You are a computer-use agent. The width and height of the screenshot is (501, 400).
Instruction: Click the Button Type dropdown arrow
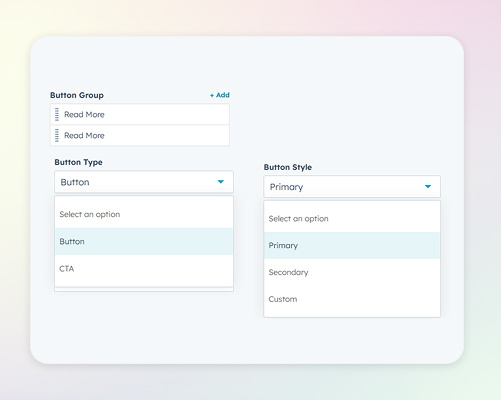point(221,182)
